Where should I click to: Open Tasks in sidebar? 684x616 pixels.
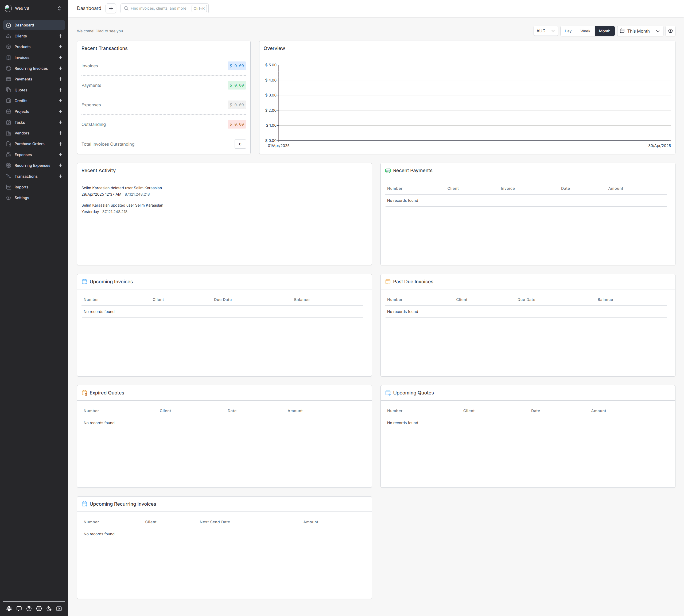click(20, 122)
